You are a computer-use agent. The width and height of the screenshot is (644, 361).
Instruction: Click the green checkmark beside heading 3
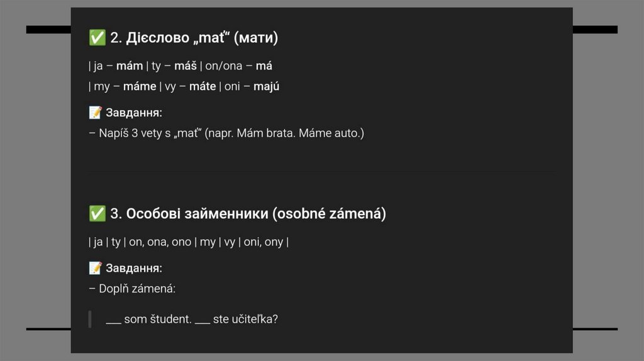[97, 214]
